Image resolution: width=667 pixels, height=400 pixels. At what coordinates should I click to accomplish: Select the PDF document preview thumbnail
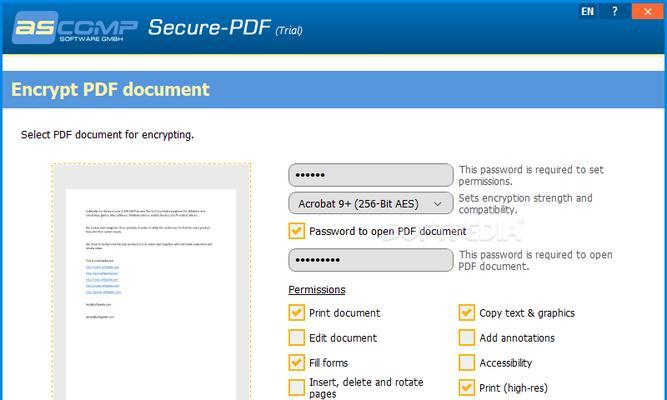(151, 281)
